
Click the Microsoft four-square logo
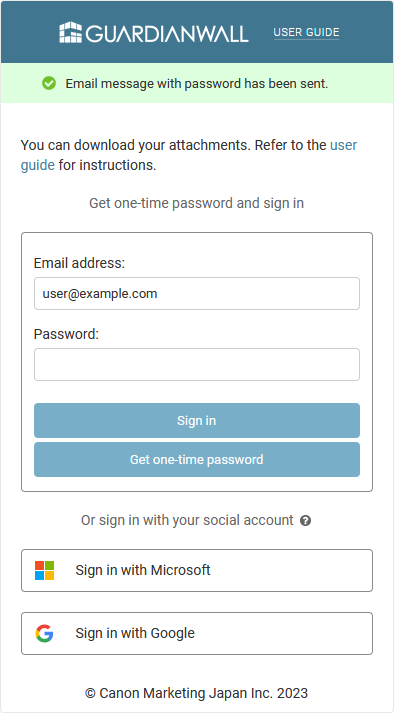tap(45, 570)
